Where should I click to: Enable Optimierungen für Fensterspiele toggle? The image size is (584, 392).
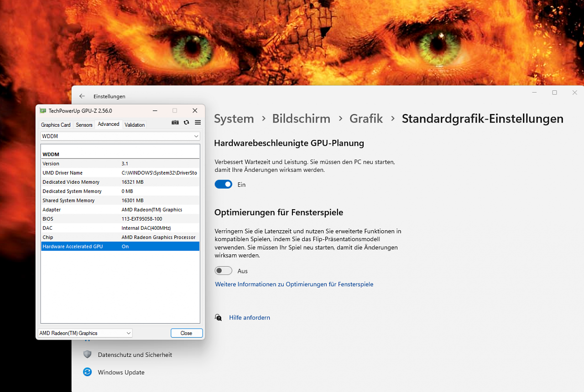[224, 271]
